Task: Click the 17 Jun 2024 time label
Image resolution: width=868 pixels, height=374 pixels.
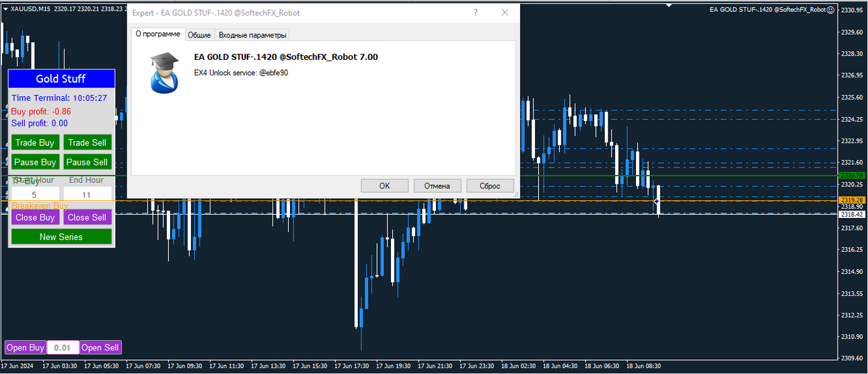Action: pyautogui.click(x=18, y=367)
